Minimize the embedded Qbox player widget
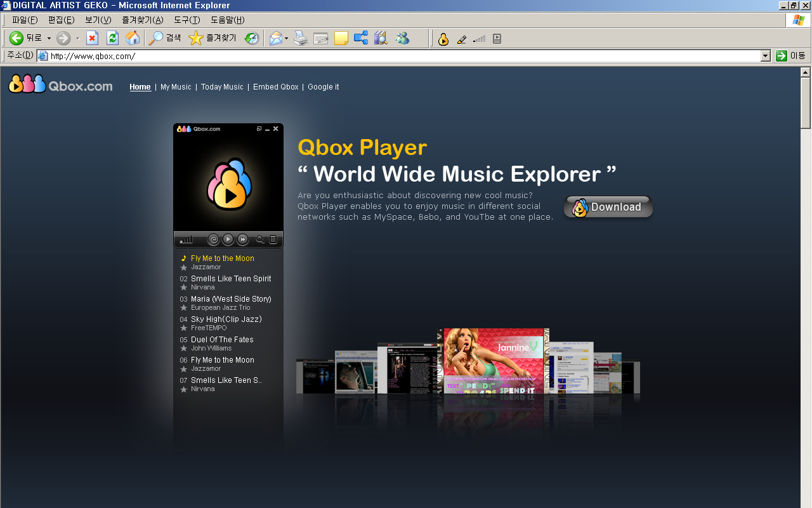 click(268, 129)
